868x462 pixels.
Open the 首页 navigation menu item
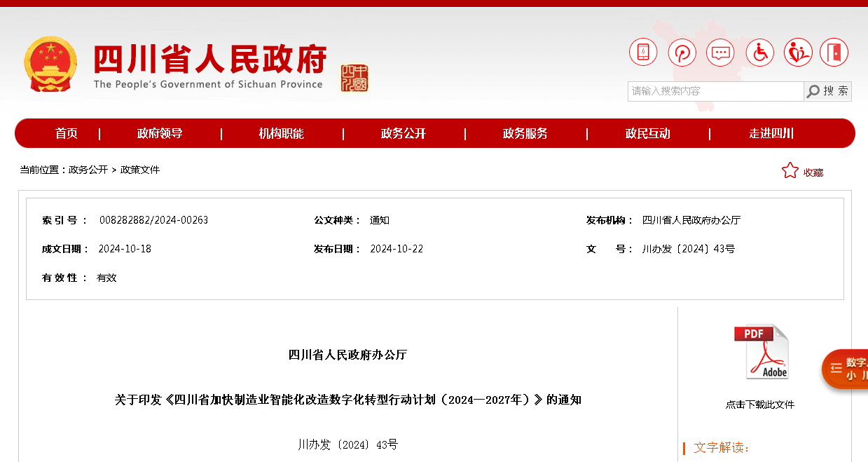click(x=67, y=133)
